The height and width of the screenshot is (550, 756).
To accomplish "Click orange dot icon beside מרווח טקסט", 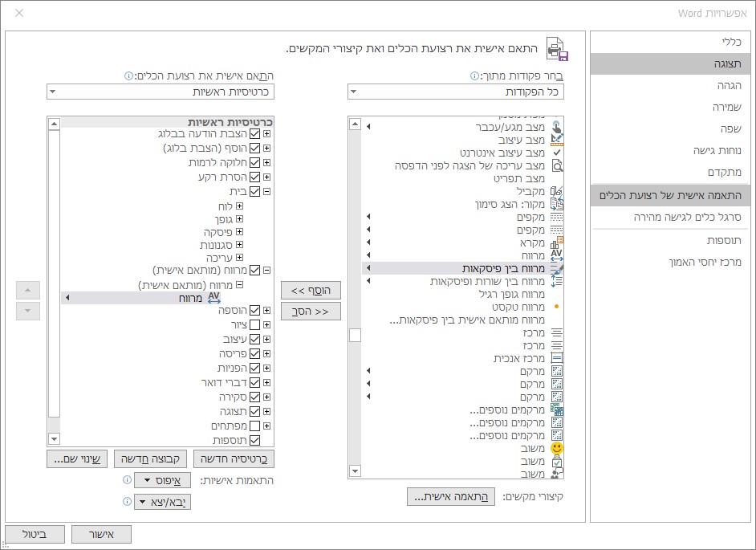I will tap(556, 307).
